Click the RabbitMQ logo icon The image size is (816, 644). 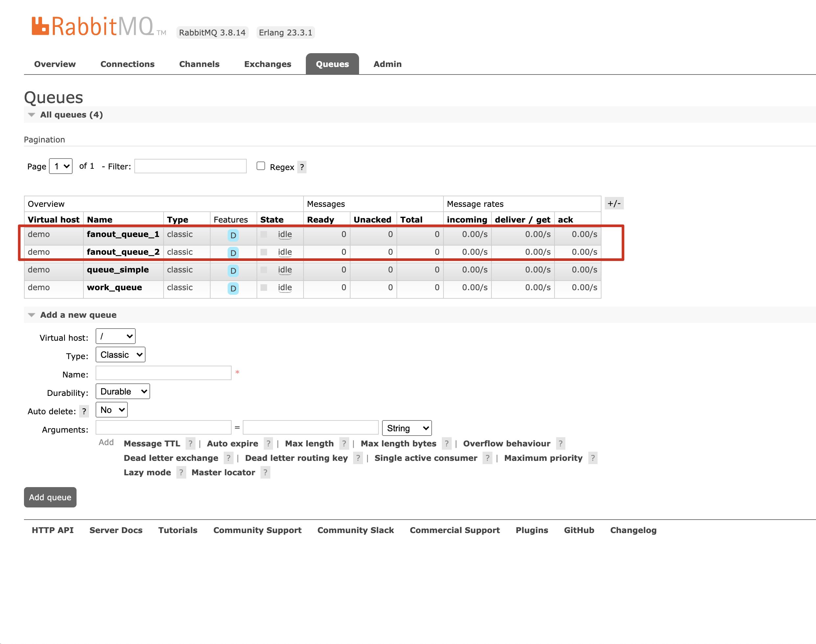[40, 26]
